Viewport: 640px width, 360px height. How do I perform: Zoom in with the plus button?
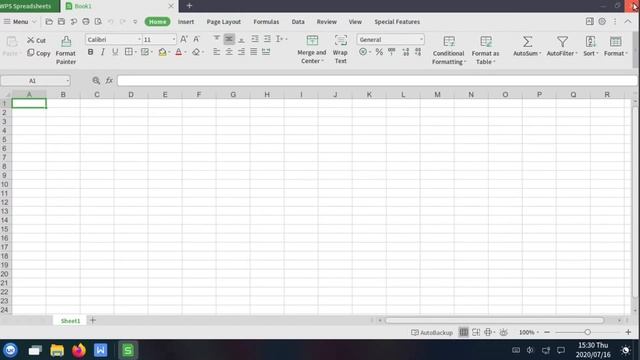click(628, 332)
